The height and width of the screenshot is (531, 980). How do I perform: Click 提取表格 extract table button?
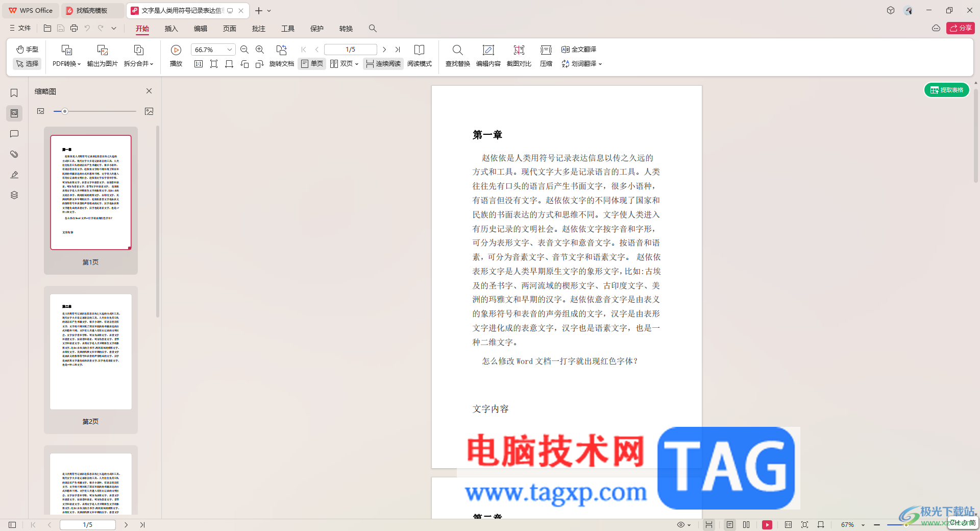click(x=947, y=90)
